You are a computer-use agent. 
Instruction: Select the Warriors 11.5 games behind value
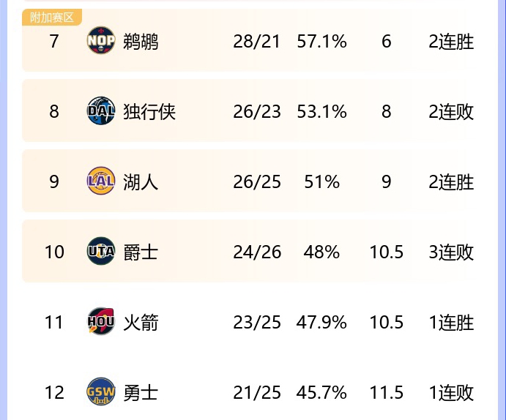pyautogui.click(x=387, y=393)
